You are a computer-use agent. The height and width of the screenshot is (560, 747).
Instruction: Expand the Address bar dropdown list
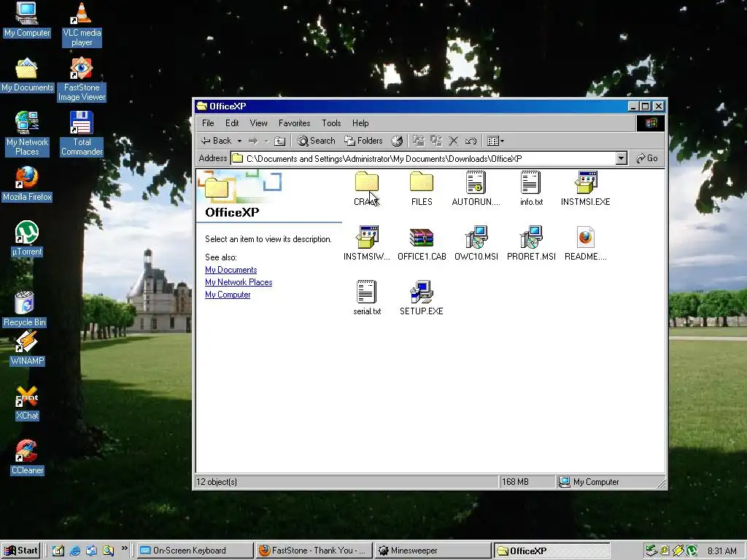tap(621, 158)
